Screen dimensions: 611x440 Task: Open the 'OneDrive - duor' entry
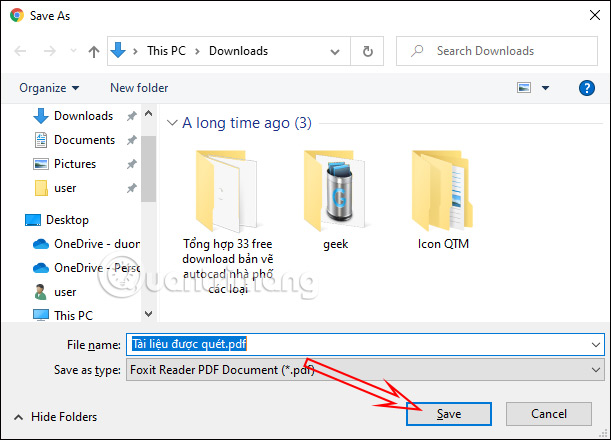97,244
